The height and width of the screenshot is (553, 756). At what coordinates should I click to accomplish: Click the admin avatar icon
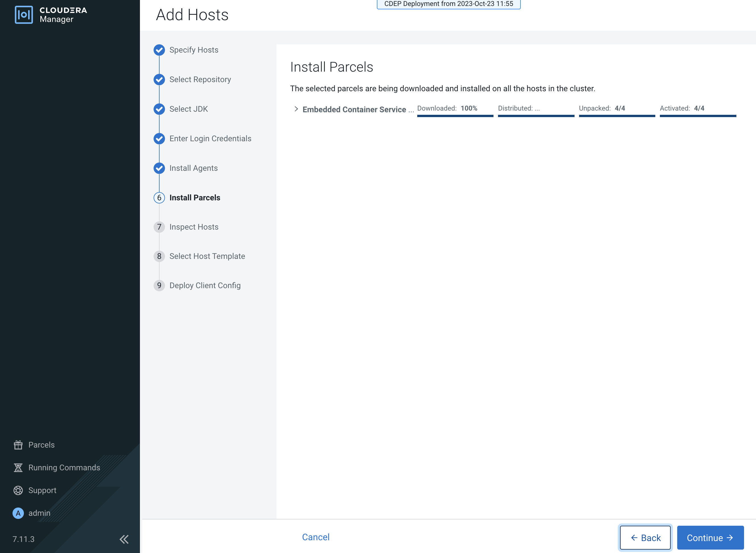click(19, 513)
